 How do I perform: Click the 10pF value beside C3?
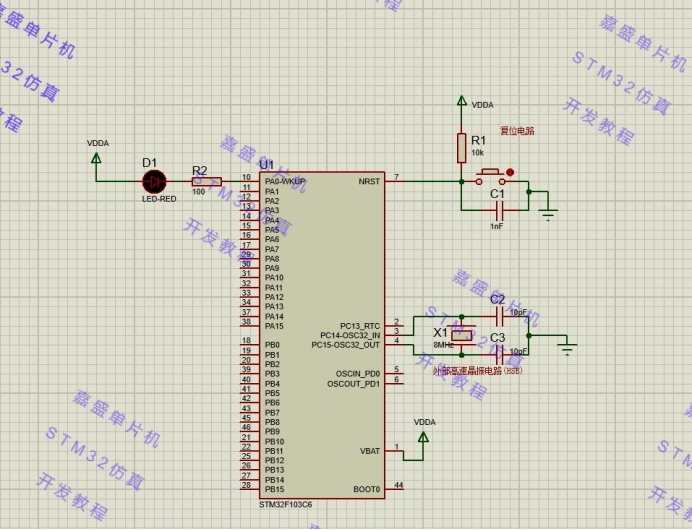coord(519,351)
